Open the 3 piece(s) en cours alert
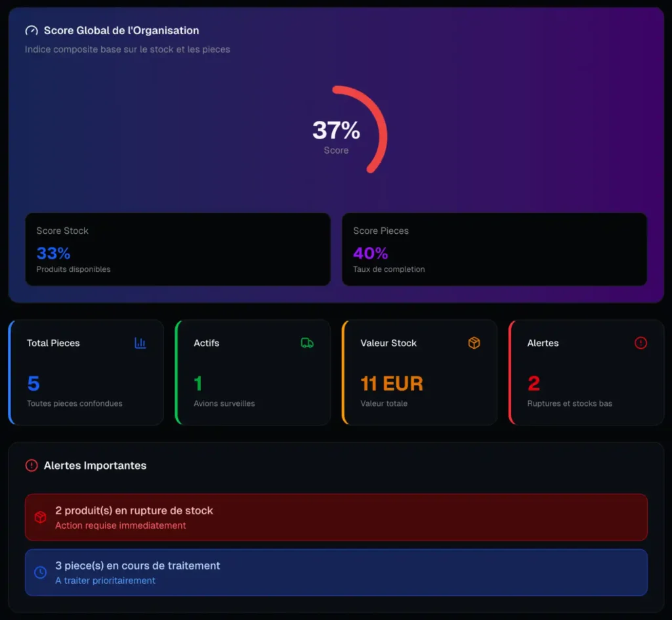Screen dimensions: 672x620 336,573
